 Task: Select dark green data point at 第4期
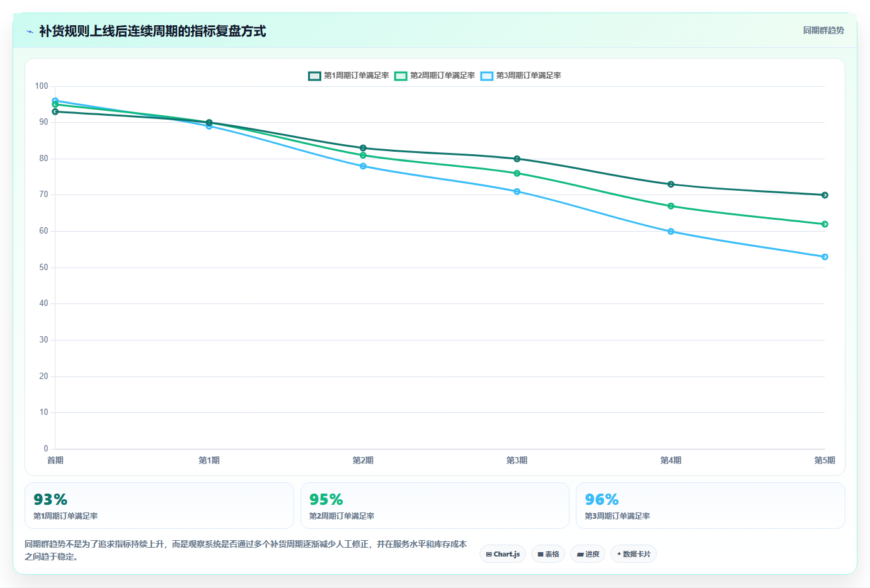(x=671, y=184)
